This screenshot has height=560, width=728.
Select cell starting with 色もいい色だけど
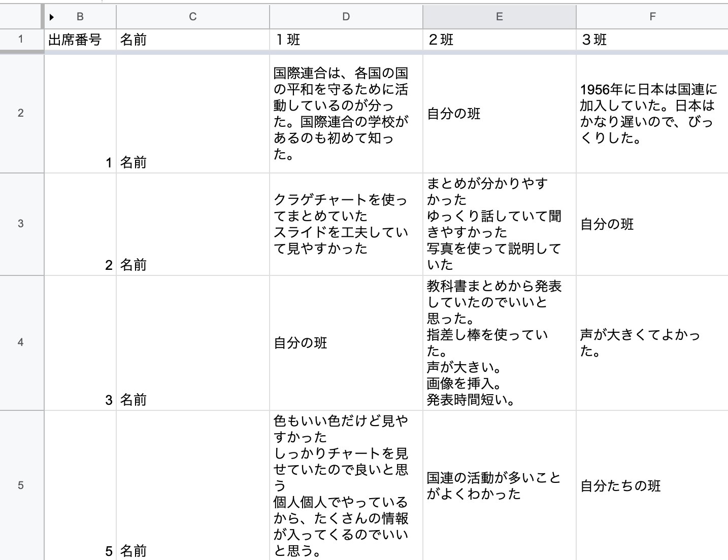click(x=346, y=485)
